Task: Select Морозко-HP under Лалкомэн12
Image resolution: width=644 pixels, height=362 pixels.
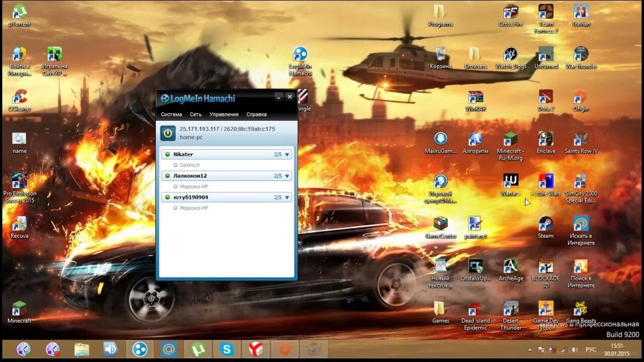Action: pos(194,187)
